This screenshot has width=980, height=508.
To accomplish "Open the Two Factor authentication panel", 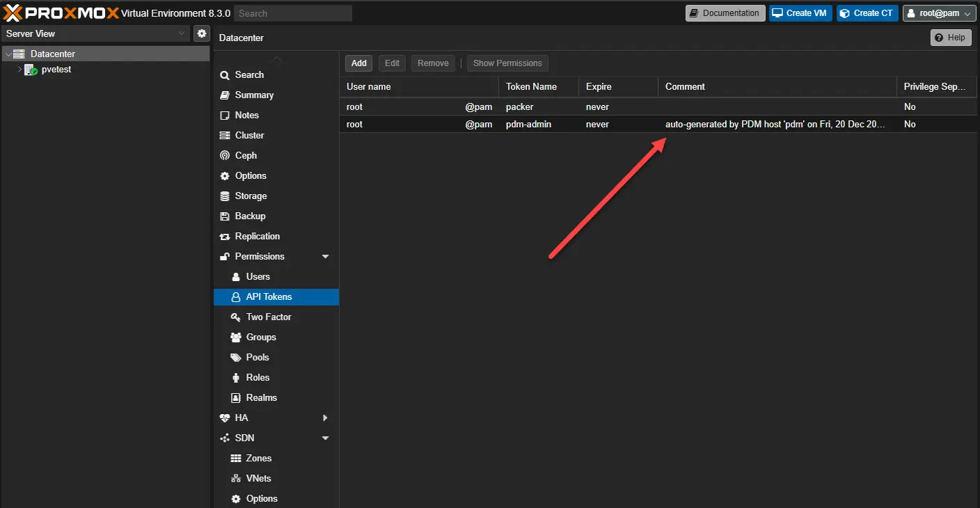I will (x=268, y=317).
